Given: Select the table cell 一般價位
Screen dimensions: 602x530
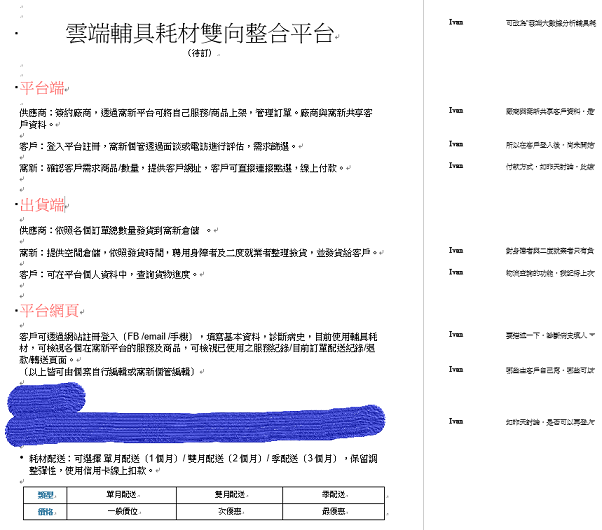Looking at the screenshot, I should [x=122, y=512].
